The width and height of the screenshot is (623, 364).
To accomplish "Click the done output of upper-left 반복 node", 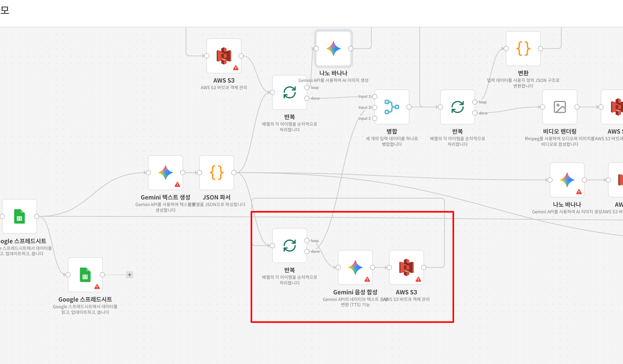I will tap(307, 98).
